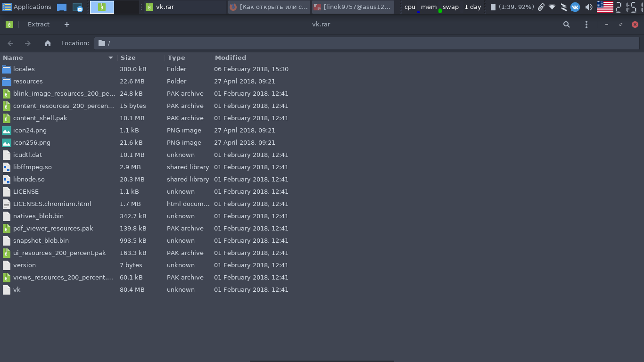Open the three-dot options menu
644x362 pixels.
tap(586, 25)
